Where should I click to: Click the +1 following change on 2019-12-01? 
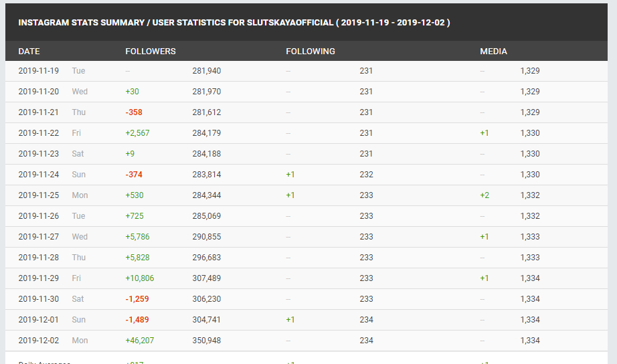click(290, 320)
